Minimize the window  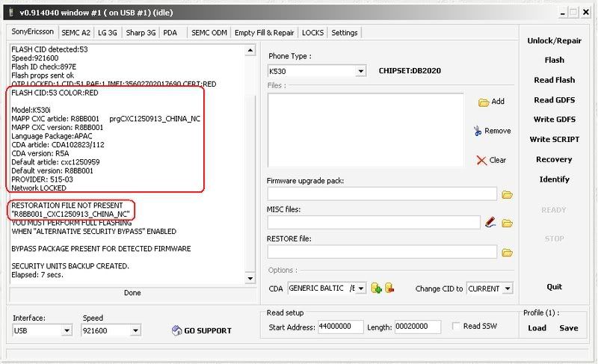[x=563, y=13]
